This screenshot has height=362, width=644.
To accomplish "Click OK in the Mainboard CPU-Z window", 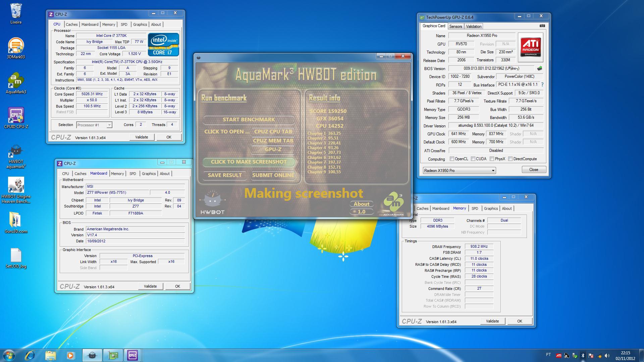I will (x=177, y=286).
